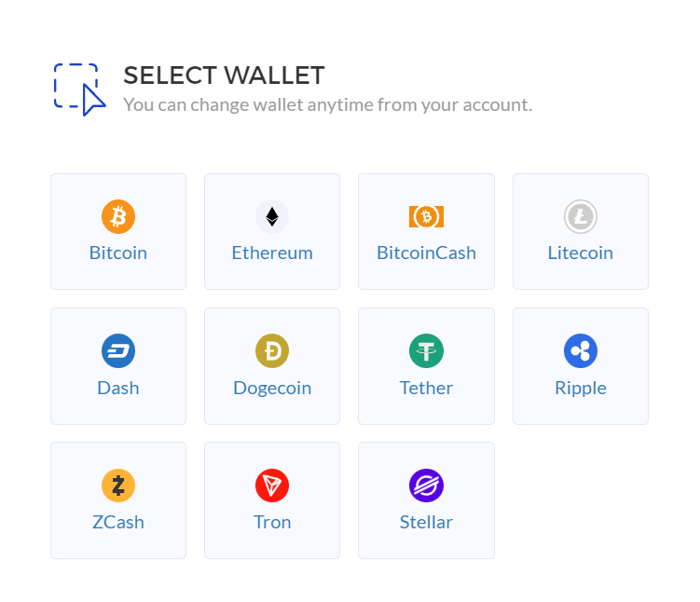Click the gold Dogecoin icon
This screenshot has height=602, width=700.
click(272, 351)
